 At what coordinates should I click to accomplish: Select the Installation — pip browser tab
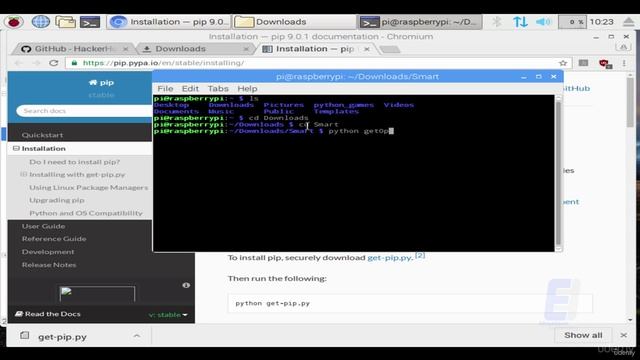pyautogui.click(x=314, y=49)
